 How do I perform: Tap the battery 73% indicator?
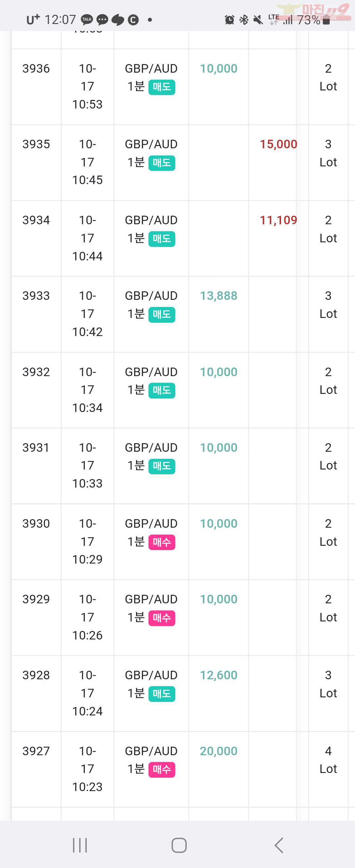pos(314,20)
